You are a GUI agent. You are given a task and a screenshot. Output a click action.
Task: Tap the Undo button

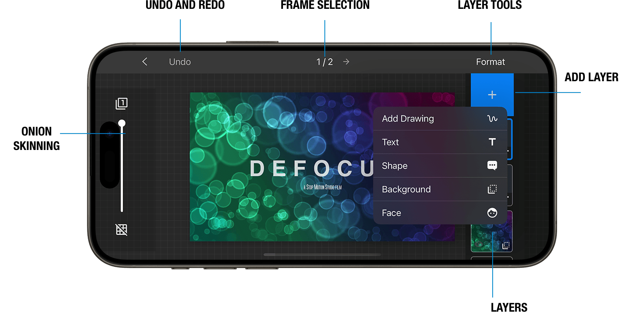coord(180,62)
